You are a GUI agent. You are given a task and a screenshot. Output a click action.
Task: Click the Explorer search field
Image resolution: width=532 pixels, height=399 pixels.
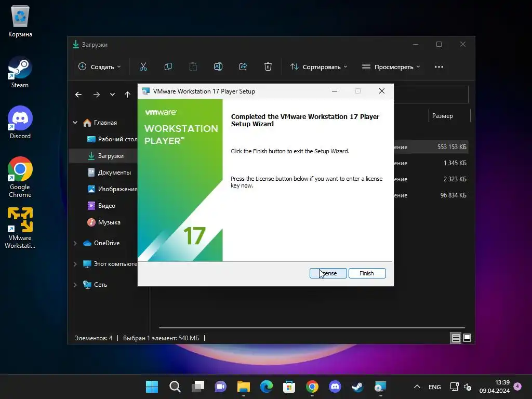431,95
